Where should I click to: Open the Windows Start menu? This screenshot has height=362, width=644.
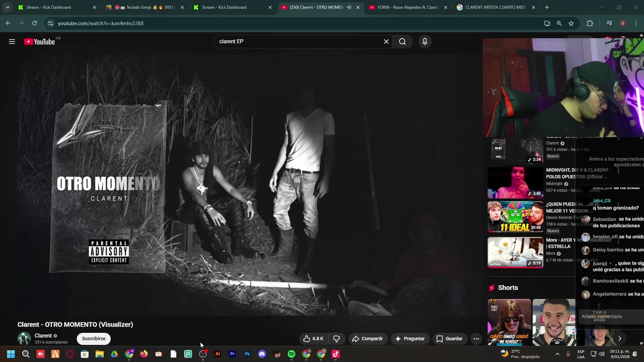(11, 354)
